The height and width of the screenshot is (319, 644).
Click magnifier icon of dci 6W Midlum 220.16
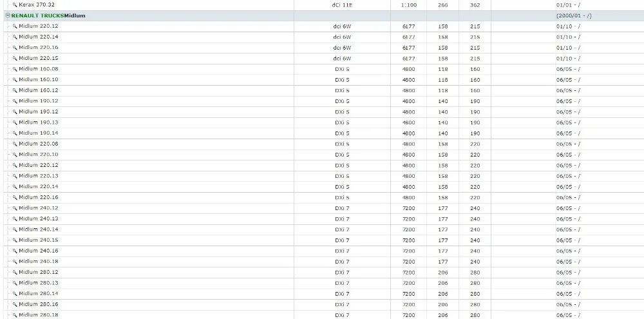click(x=15, y=48)
